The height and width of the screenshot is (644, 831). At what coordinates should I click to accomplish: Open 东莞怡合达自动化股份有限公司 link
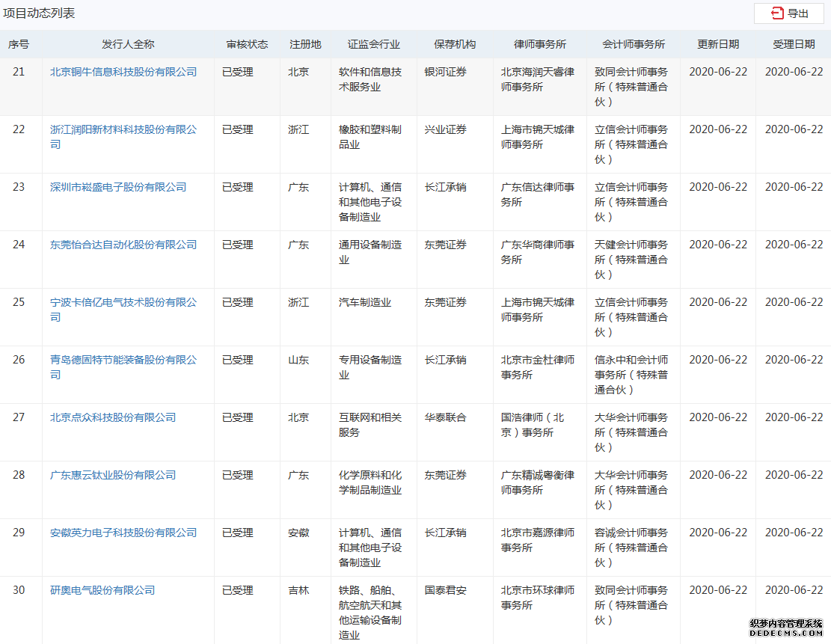123,245
